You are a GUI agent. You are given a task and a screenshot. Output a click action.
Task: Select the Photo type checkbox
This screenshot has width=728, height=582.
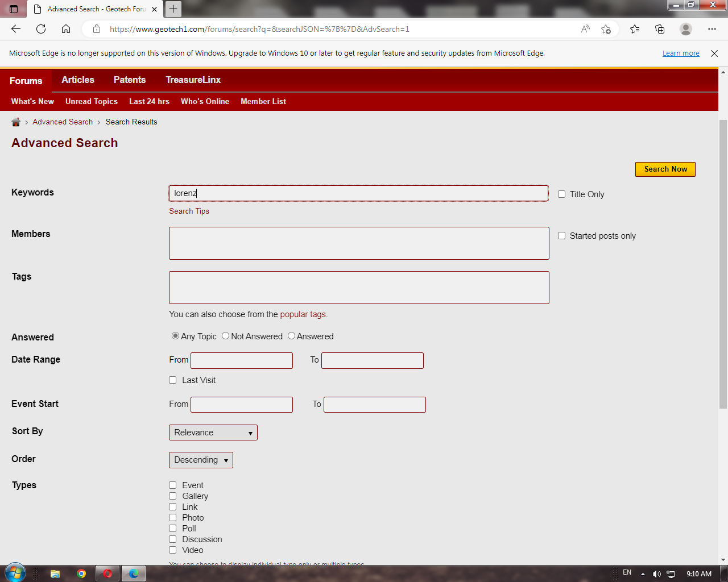click(x=173, y=518)
